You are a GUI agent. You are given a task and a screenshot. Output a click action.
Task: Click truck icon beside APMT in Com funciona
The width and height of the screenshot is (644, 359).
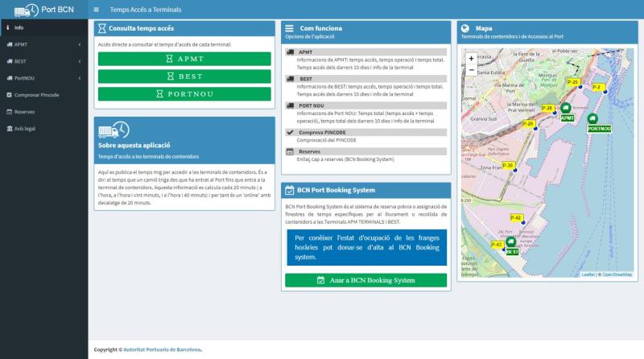point(291,52)
